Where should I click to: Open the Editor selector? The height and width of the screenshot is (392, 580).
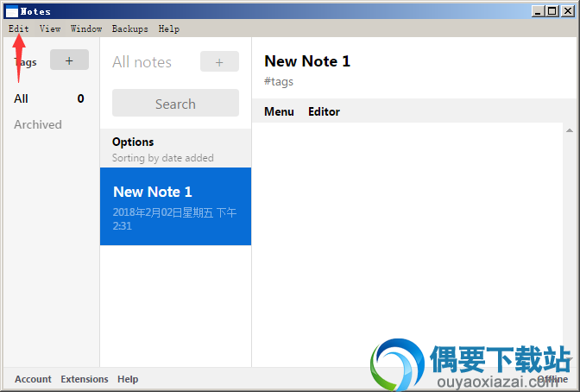[x=324, y=111]
